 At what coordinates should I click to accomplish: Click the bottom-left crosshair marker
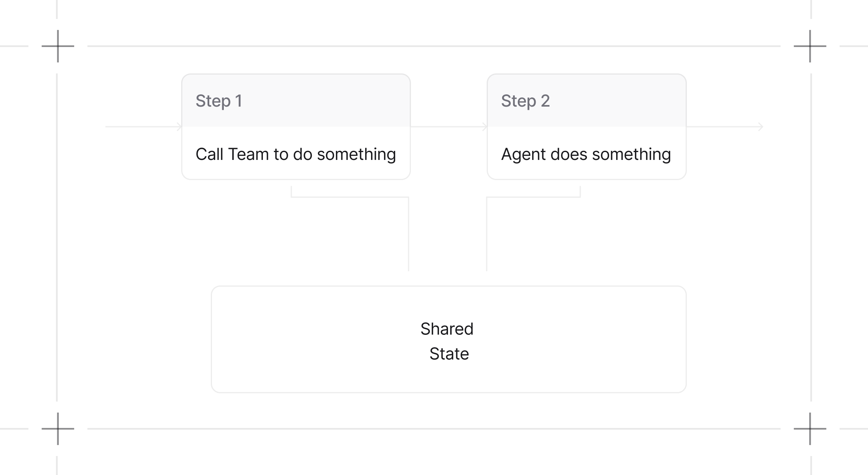click(58, 429)
